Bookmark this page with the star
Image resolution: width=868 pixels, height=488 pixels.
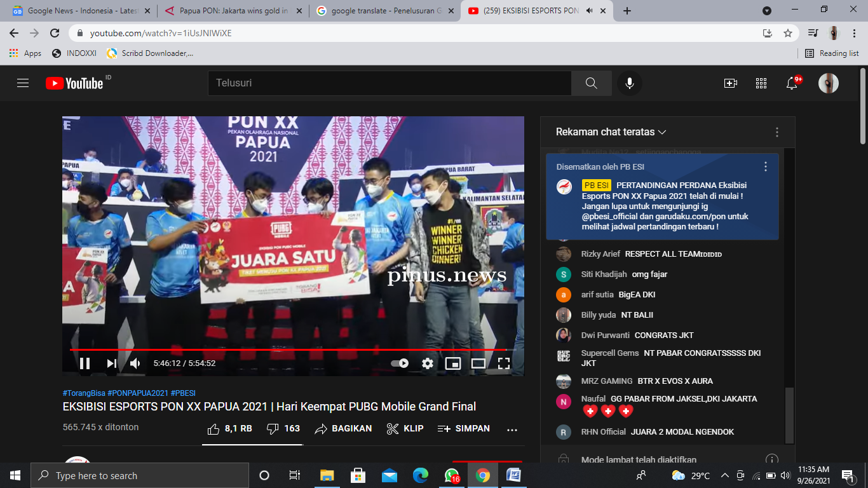[788, 33]
